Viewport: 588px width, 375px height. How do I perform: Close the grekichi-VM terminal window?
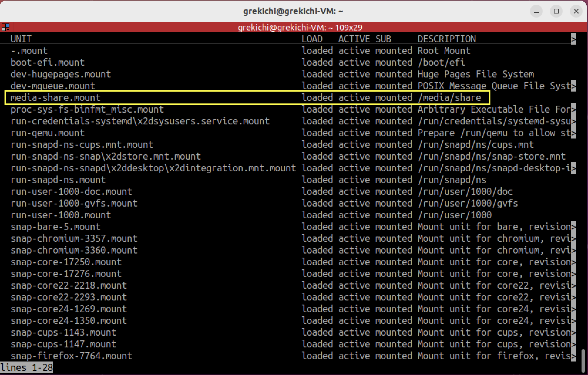tap(576, 11)
